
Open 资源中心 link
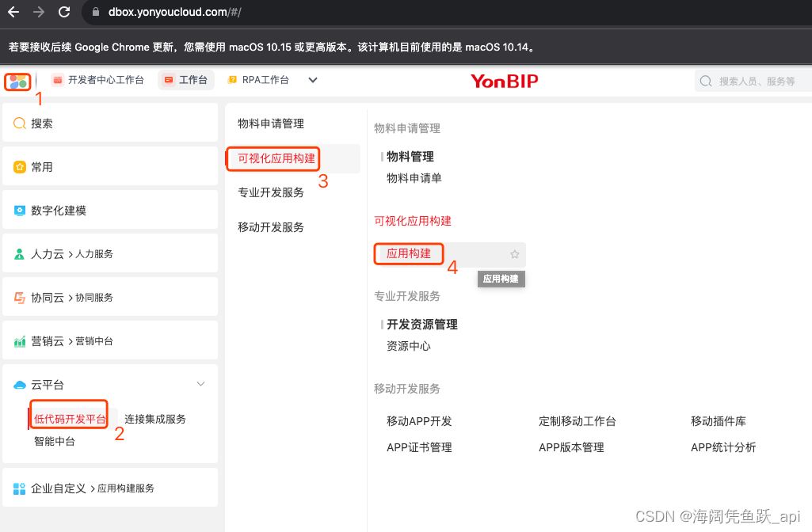tap(409, 346)
